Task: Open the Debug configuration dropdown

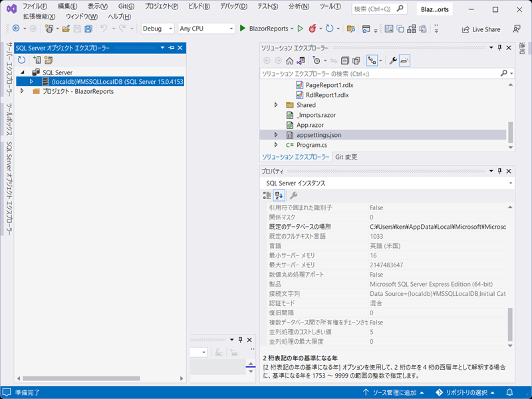Action: tap(158, 29)
